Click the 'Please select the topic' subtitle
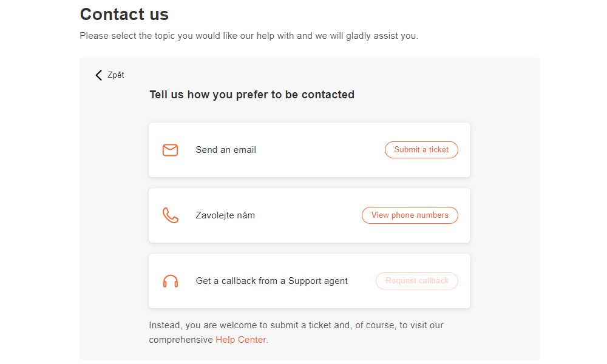This screenshot has height=364, width=607. pos(249,36)
